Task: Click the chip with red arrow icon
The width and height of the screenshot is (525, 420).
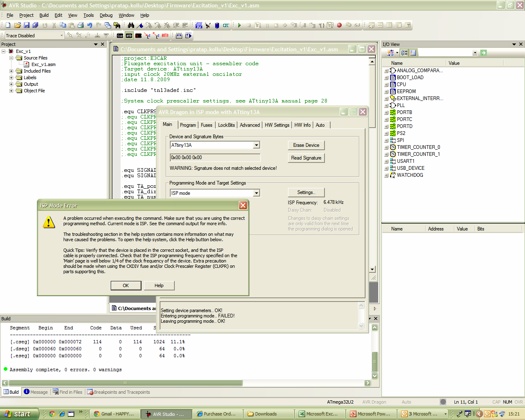Action: coord(138,36)
